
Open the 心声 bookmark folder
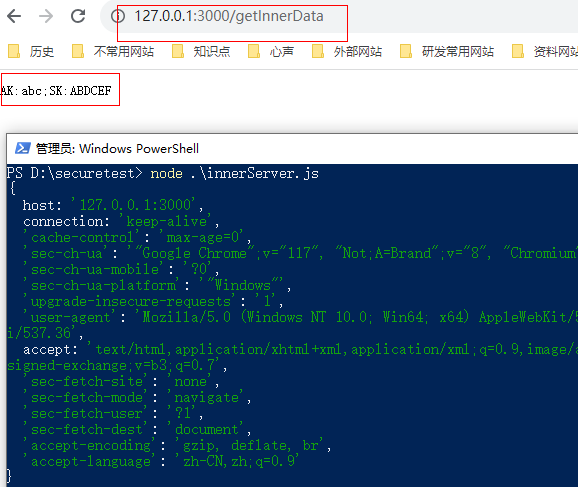point(271,51)
